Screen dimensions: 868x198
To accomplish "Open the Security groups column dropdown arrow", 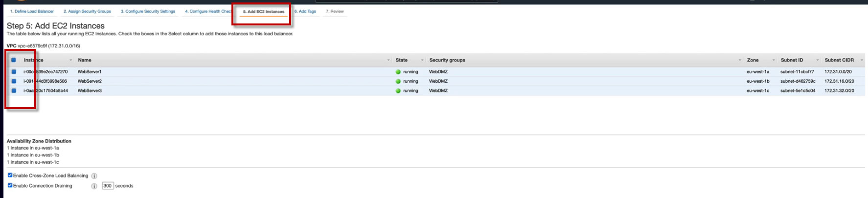I will coord(740,60).
